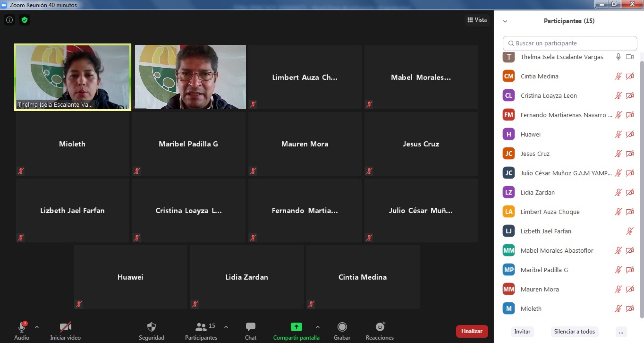Click the Finalizar red button

[x=472, y=331]
